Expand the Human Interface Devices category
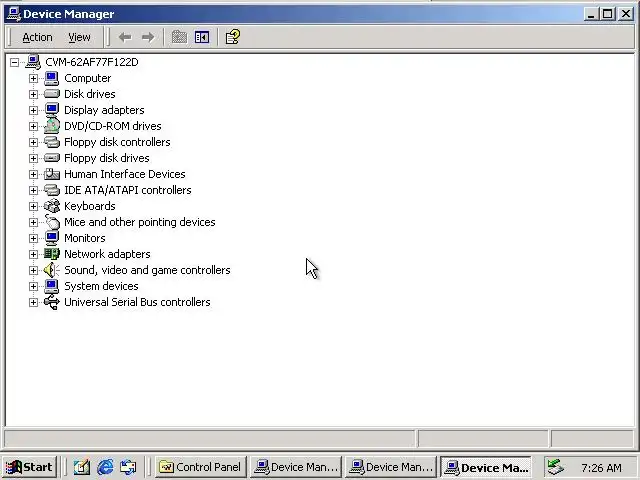The width and height of the screenshot is (640, 480). 33,174
